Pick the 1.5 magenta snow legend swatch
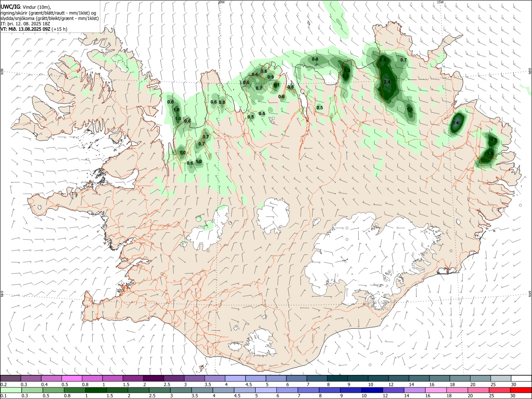The width and height of the screenshot is (532, 399). (x=133, y=379)
